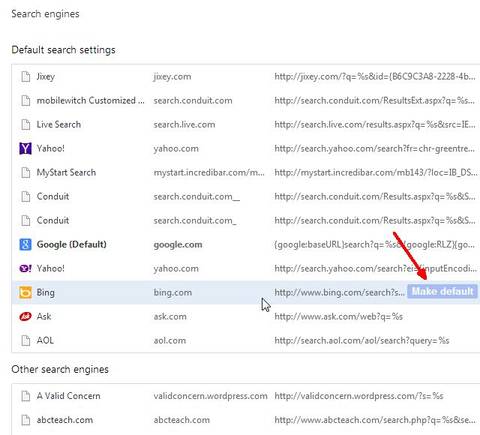The width and height of the screenshot is (480, 435).
Task: Select the ask.com keyword text
Action: tap(170, 316)
